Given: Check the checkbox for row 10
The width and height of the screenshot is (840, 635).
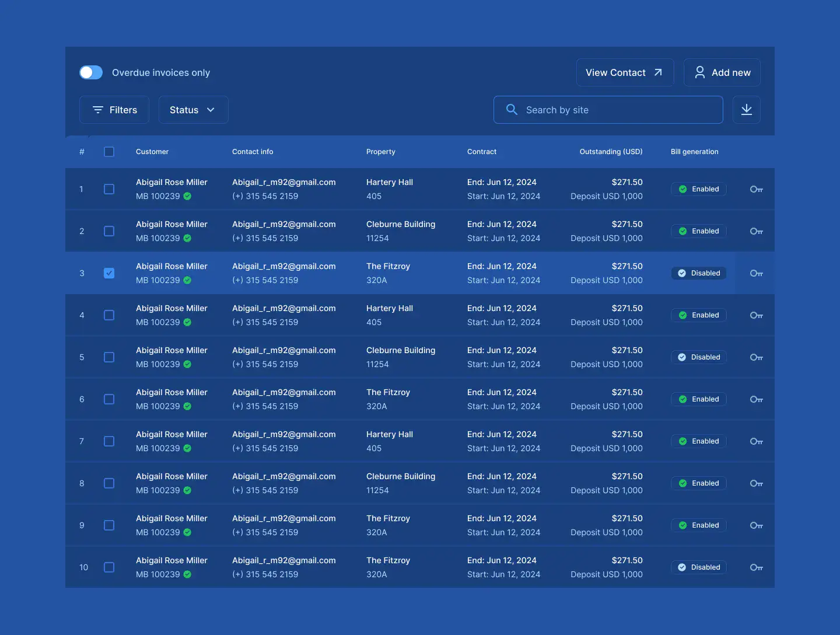Looking at the screenshot, I should click(x=109, y=567).
